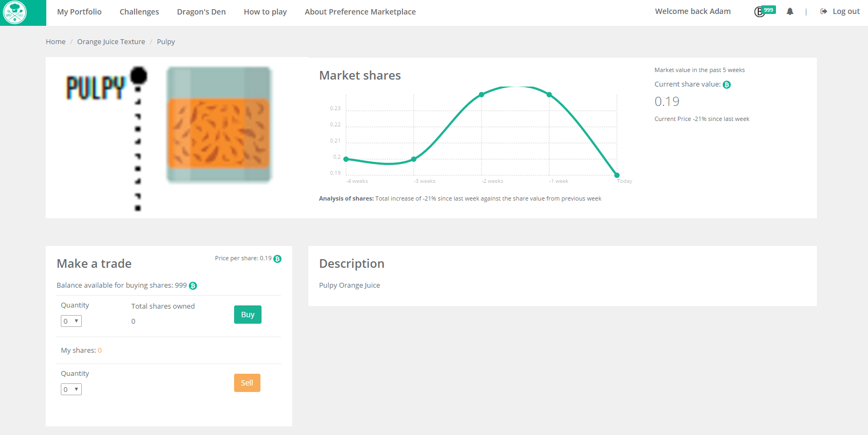Open the buy Quantity dropdown
Viewport: 868px width, 435px height.
tap(71, 321)
